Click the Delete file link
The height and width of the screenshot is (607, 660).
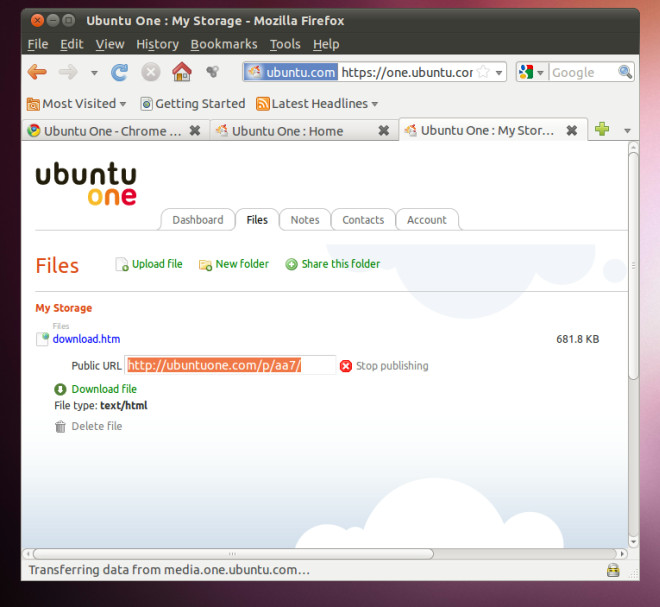(x=97, y=426)
